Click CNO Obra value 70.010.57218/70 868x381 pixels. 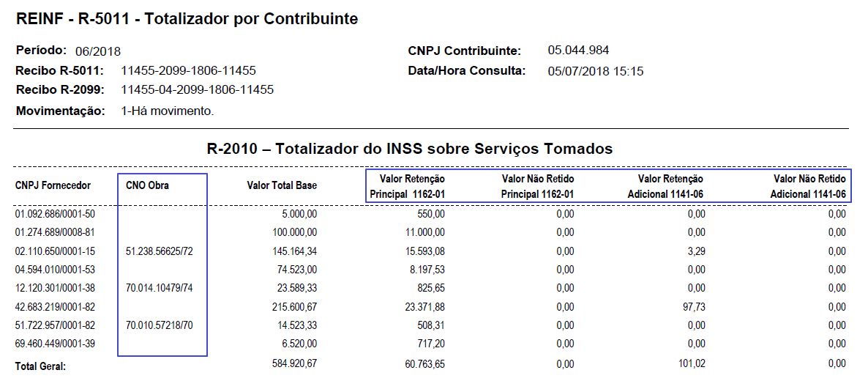tap(160, 325)
